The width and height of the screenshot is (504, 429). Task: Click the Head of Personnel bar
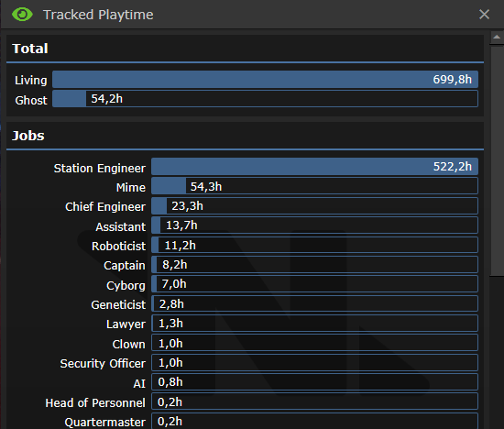click(314, 401)
